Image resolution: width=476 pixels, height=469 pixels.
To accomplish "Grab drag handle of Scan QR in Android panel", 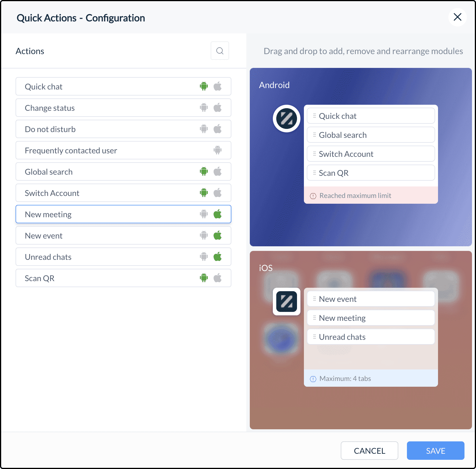I will 314,173.
